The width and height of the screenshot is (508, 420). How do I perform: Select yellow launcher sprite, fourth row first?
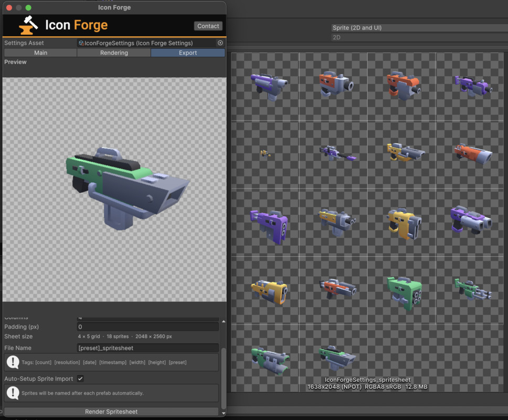point(270,292)
